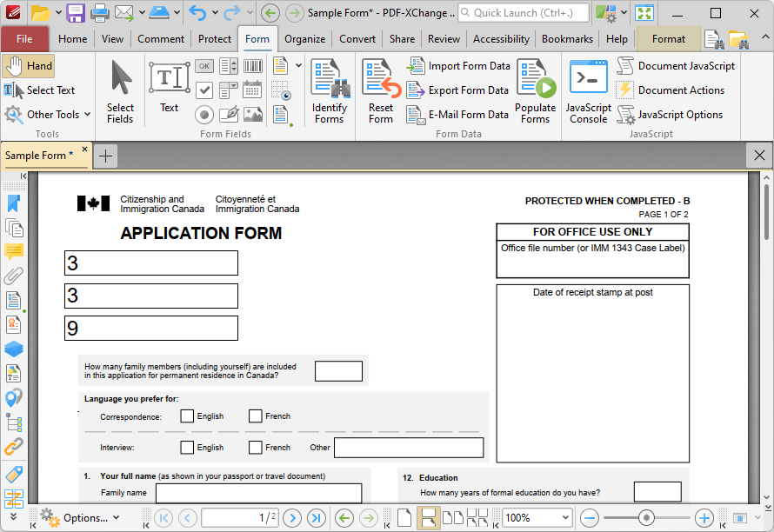774x532 pixels.
Task: Select the Radio Button form field tool
Action: click(204, 114)
